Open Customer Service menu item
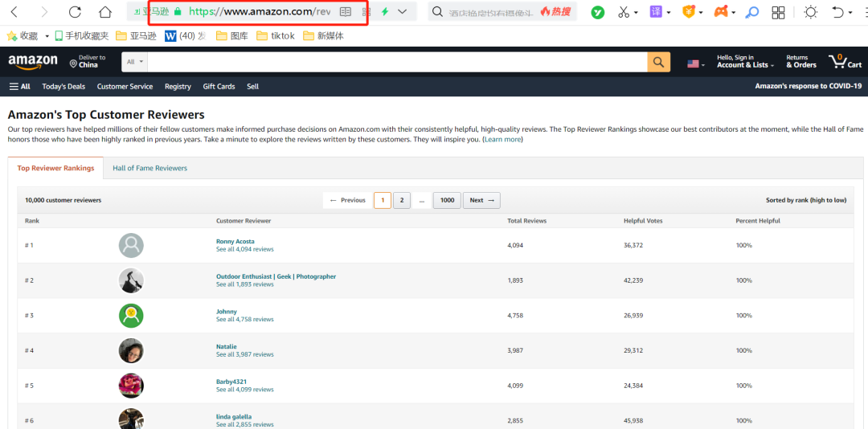 (x=125, y=86)
